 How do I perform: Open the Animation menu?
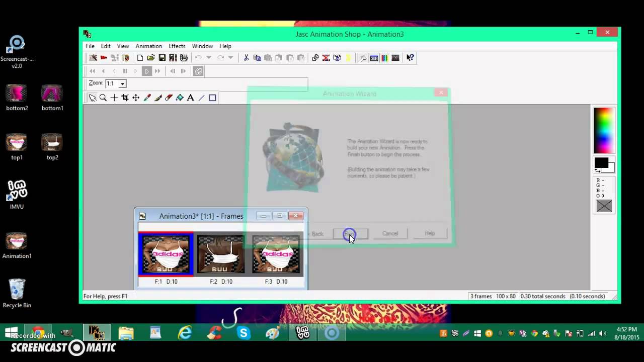[x=148, y=46]
